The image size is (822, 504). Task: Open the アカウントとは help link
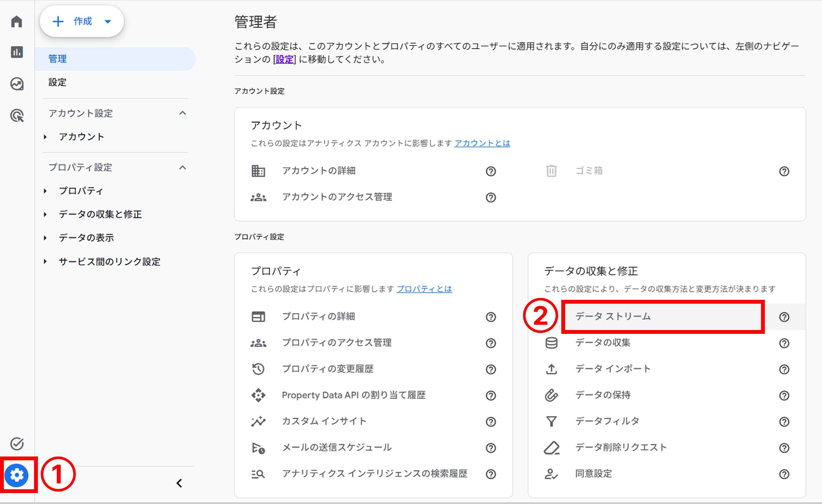pos(482,143)
